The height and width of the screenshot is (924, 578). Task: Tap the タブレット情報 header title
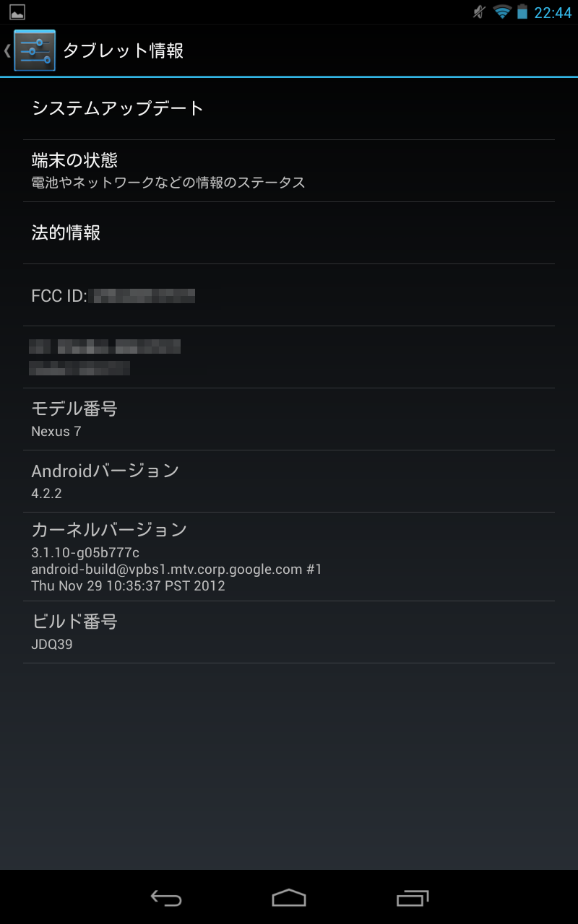pos(123,51)
